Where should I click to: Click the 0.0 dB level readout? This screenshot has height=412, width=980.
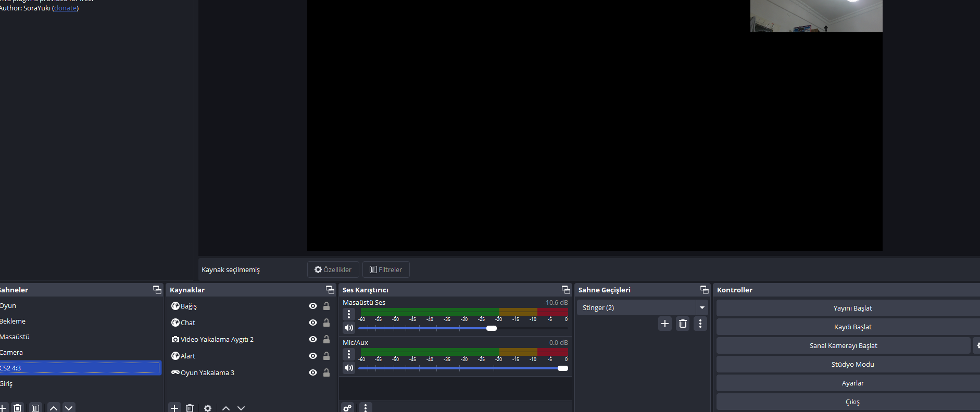[x=558, y=342]
